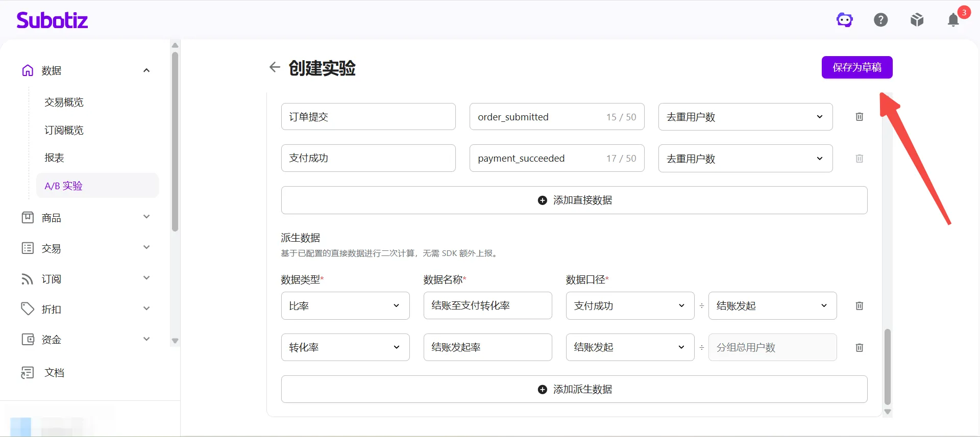Delete the 结账发起率 derived row
Viewport: 980px width, 437px height.
click(x=860, y=348)
